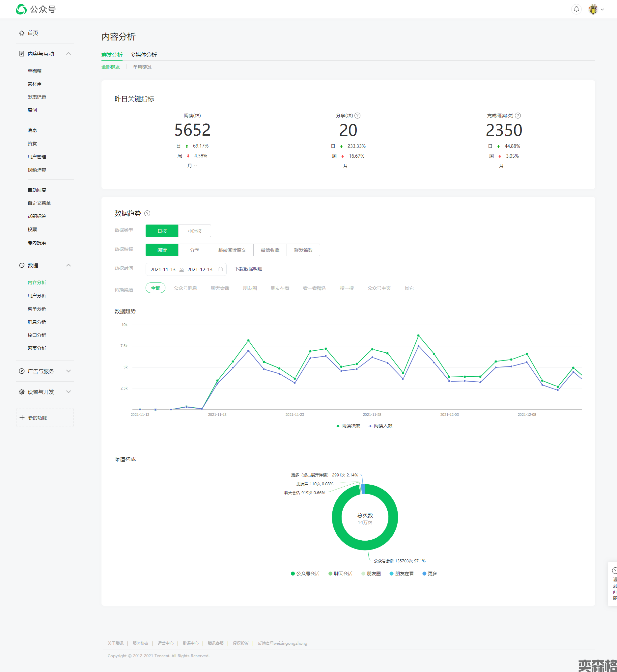Click the plus icon for 新的功能
The height and width of the screenshot is (672, 617).
(22, 418)
